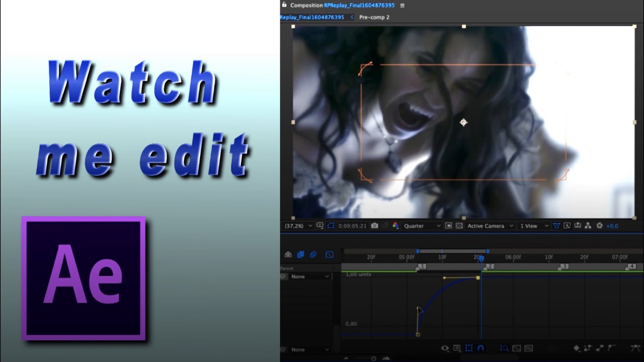Click the reset exposure icon
Image resolution: width=644 pixels, height=362 pixels.
(x=599, y=226)
